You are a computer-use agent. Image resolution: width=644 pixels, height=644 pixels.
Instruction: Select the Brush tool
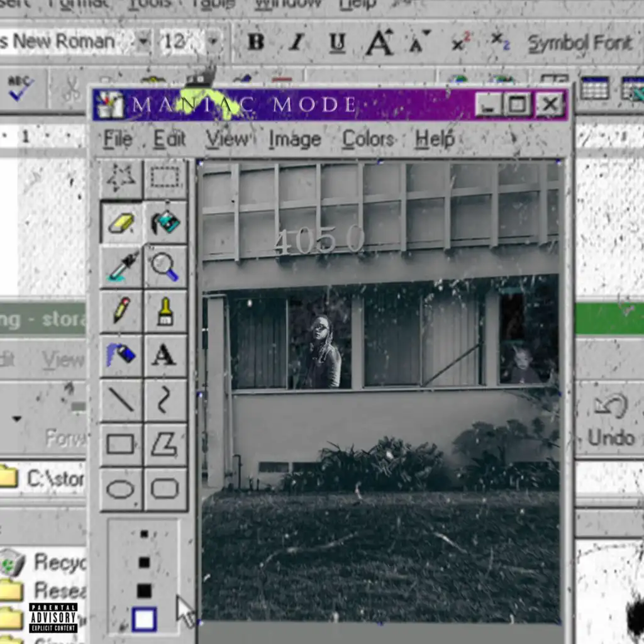(165, 311)
